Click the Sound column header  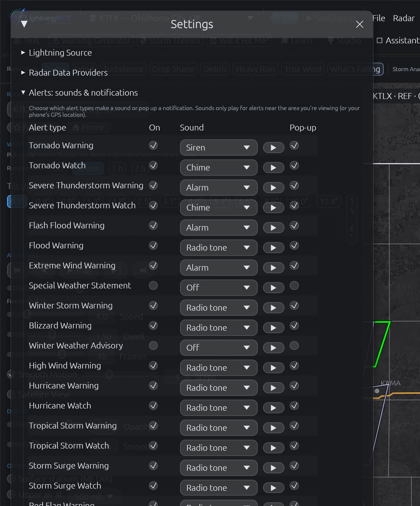click(x=192, y=128)
